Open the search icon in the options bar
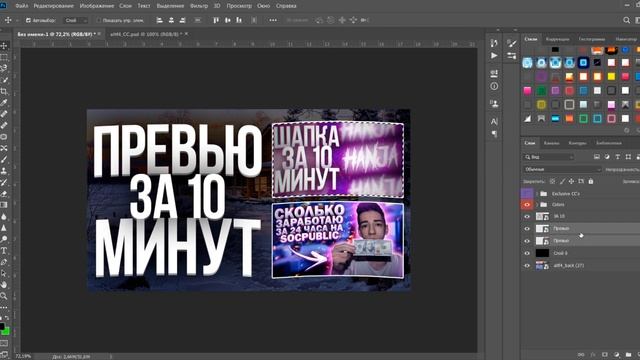The width and height of the screenshot is (640, 360). pos(627,20)
